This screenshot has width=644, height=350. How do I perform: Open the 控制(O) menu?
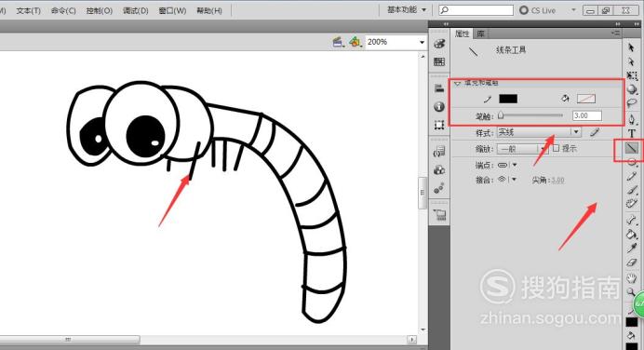click(x=99, y=11)
